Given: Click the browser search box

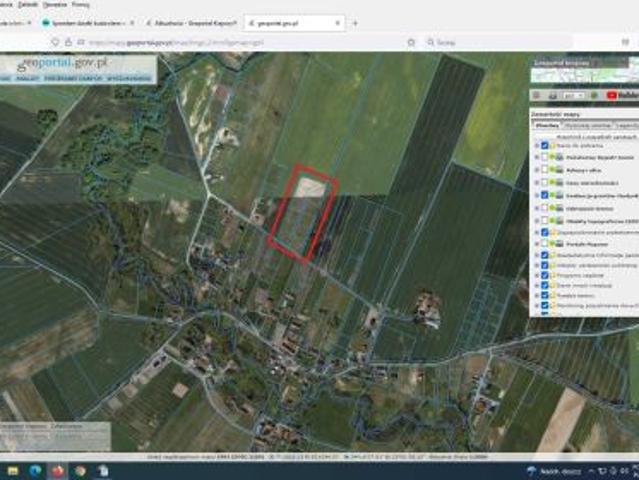Looking at the screenshot, I should 499,42.
